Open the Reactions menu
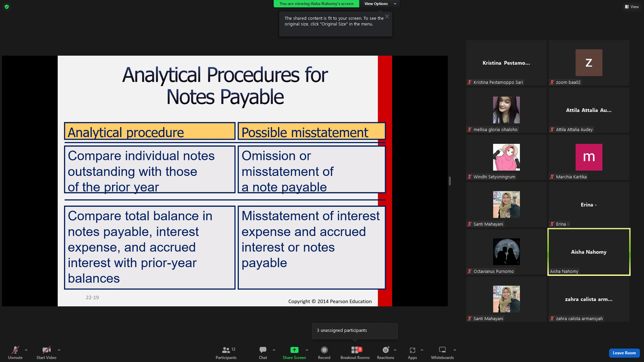This screenshot has height=362, width=644. pyautogui.click(x=385, y=353)
